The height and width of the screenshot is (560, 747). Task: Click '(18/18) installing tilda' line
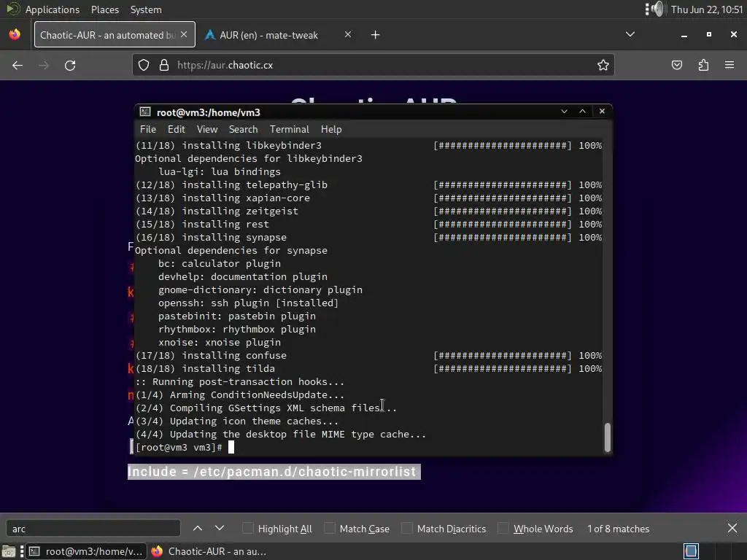[x=205, y=368]
